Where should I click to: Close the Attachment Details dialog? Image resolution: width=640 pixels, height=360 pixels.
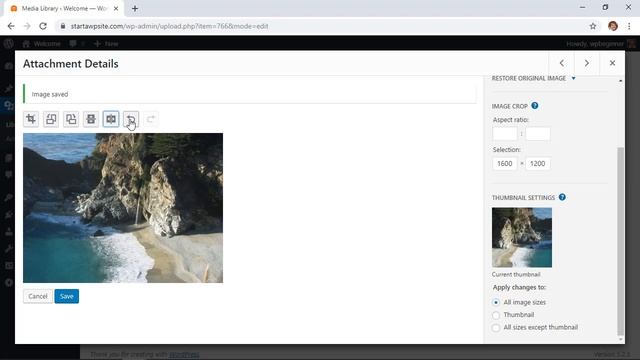(x=612, y=63)
